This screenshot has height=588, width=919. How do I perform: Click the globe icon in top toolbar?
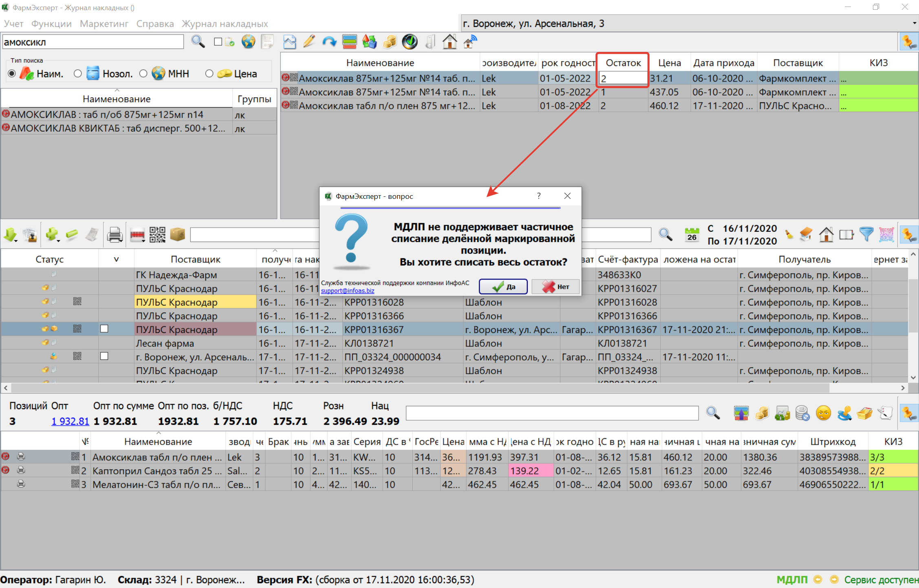[248, 42]
